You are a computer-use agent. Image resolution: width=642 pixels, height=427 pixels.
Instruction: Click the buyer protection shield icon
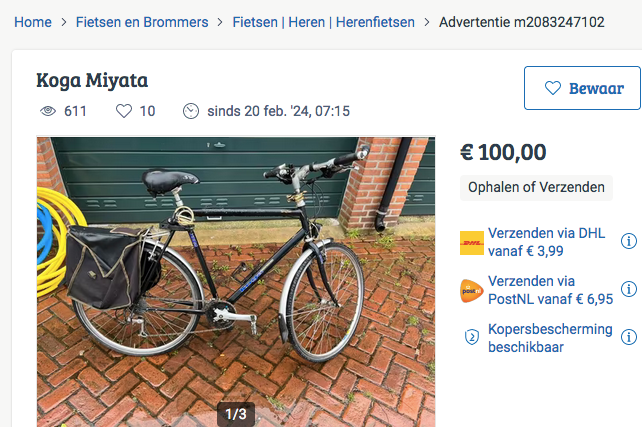coord(472,338)
